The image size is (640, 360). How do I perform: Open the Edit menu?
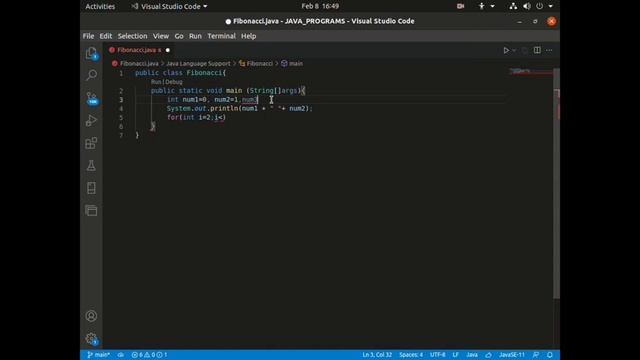(106, 36)
